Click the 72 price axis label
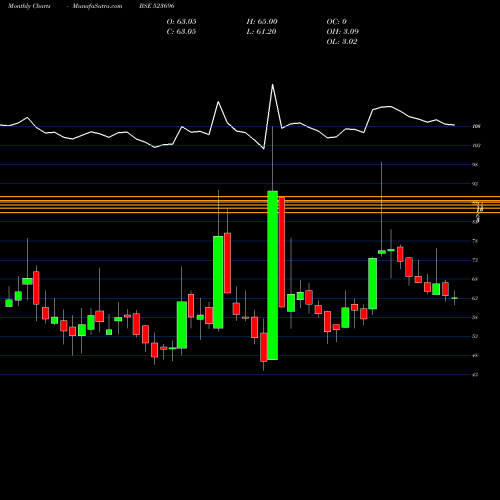 [x=475, y=260]
